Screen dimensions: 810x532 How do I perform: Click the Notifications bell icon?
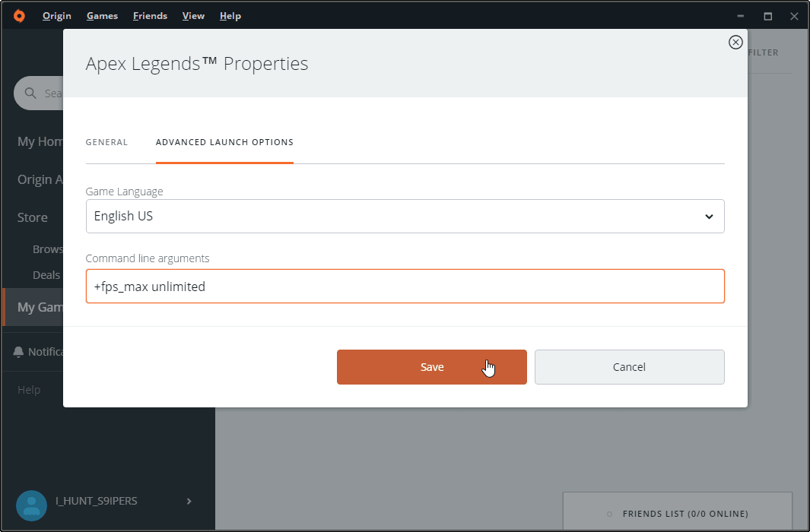point(18,352)
